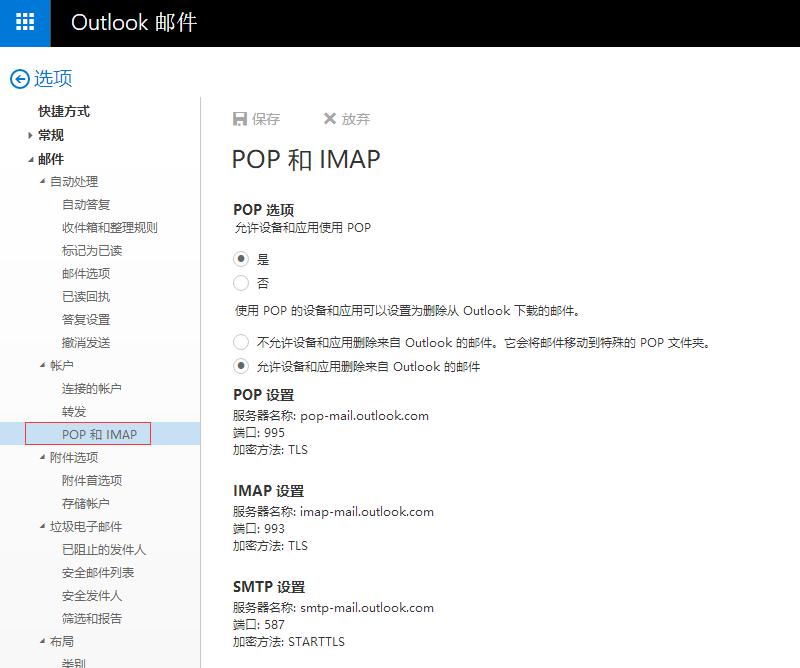Open the 自动答复 settings page
Screen dimensions: 800x668
pyautogui.click(x=86, y=205)
